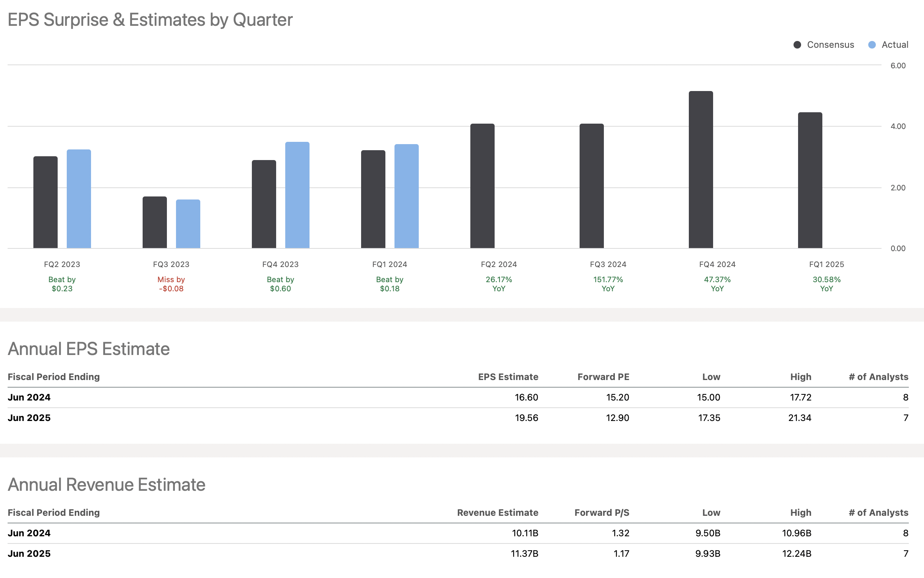Sort by the 'Forward PE' column header

click(x=603, y=377)
